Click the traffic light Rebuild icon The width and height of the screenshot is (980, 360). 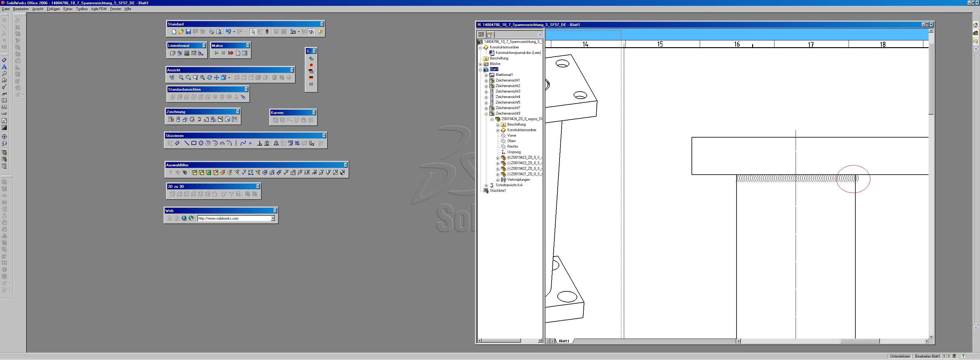click(x=267, y=32)
